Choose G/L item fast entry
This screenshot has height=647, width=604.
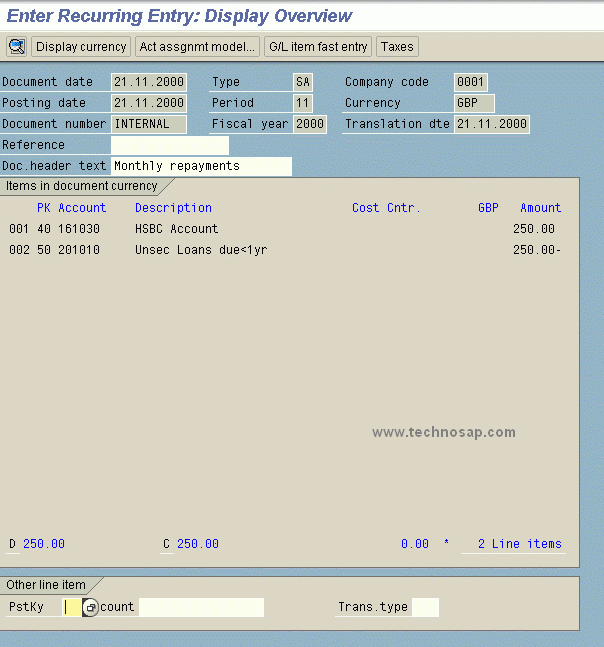[x=318, y=47]
